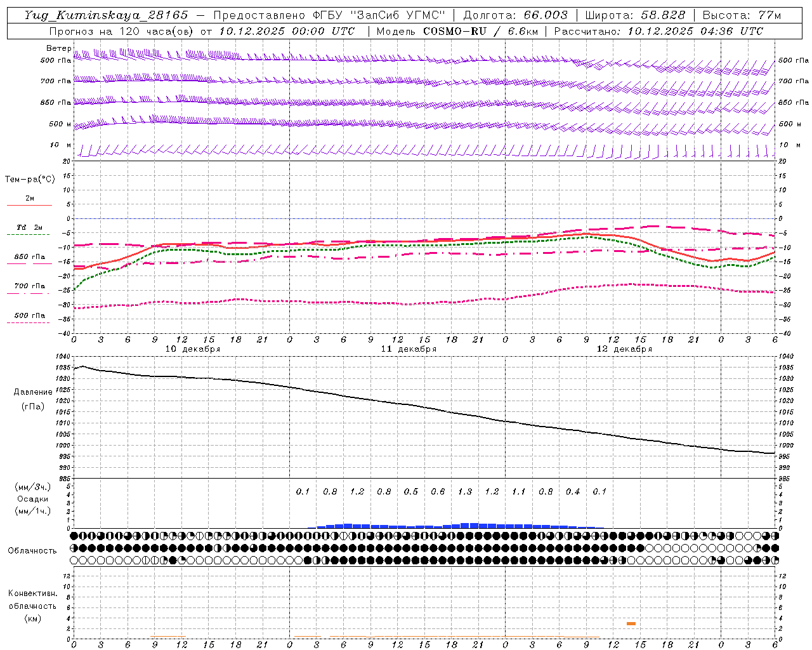Click the Тем-ра(°C) axis title
Viewport: 812px width, 650px height.
pos(30,180)
